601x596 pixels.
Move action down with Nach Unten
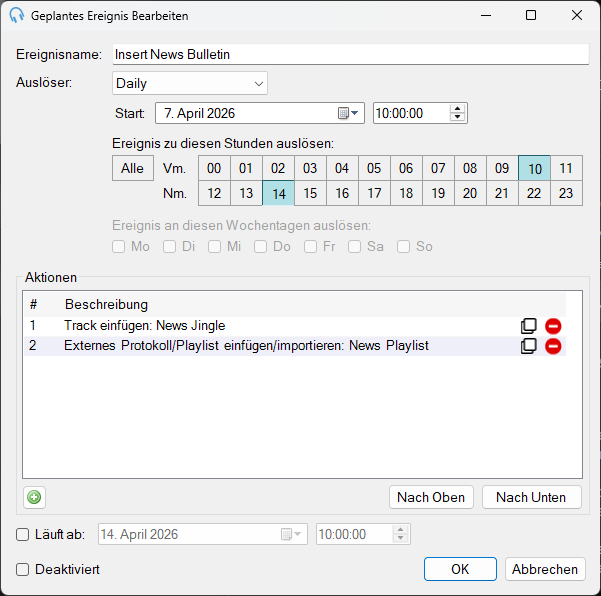[x=532, y=497]
